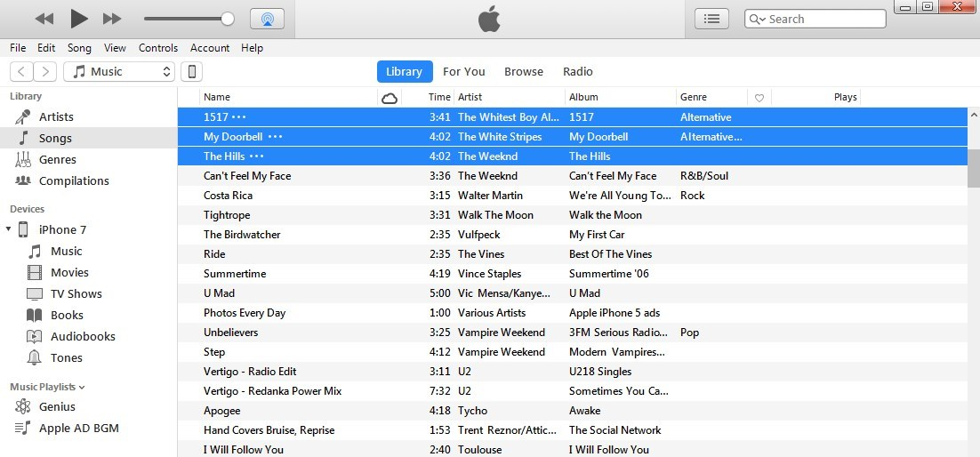Click the rewind previous track button
Screen dimensions: 980x457
44,19
